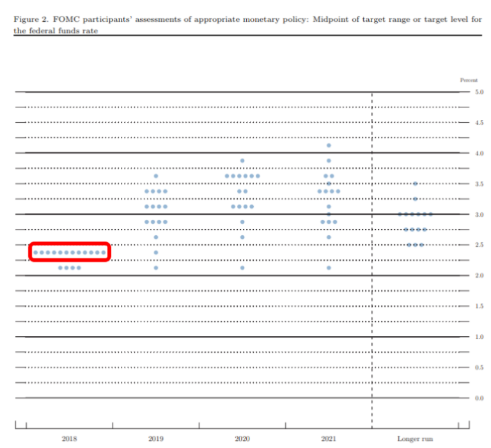Image resolution: width=491 pixels, height=448 pixels.
Task: Click the topmost dot in the 2020 column
Action: click(242, 161)
